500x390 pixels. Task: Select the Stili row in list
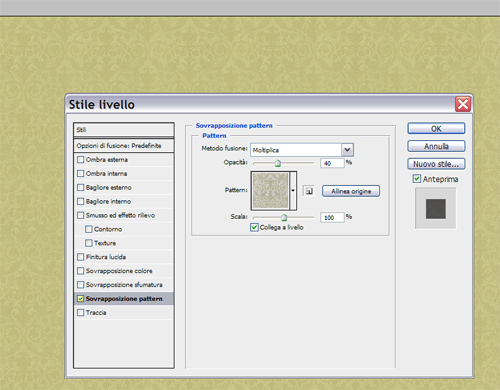tap(124, 130)
